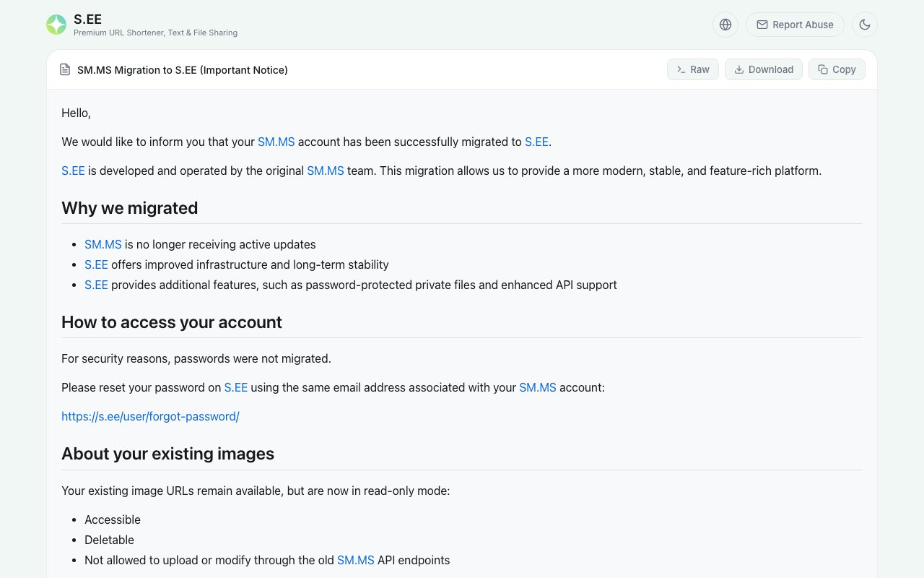The image size is (924, 578).
Task: View the raw text with Raw button
Action: click(x=693, y=69)
